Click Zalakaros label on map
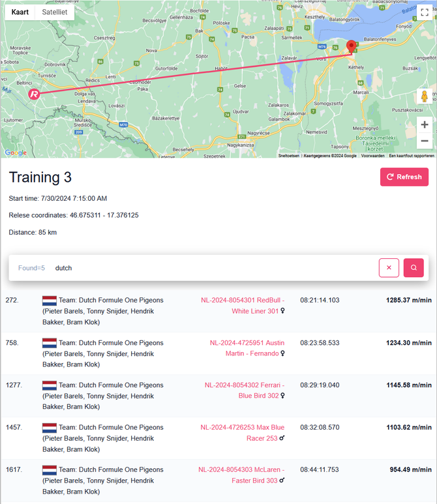Viewport: 437px width, 504px height. (x=279, y=105)
